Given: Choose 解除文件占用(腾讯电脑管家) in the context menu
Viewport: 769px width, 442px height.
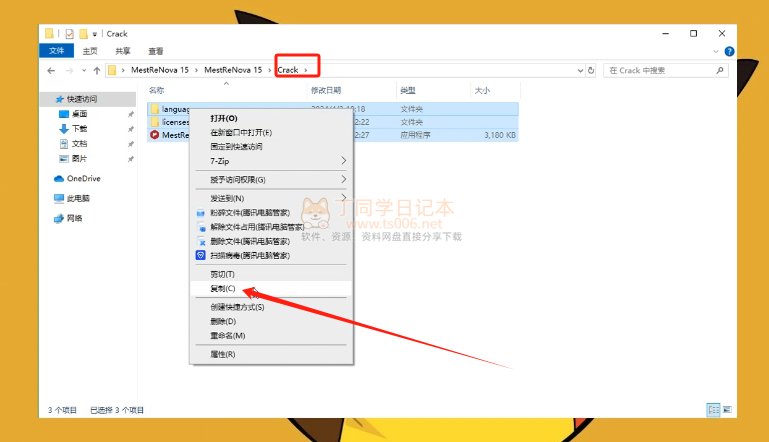Looking at the screenshot, I should [x=271, y=227].
